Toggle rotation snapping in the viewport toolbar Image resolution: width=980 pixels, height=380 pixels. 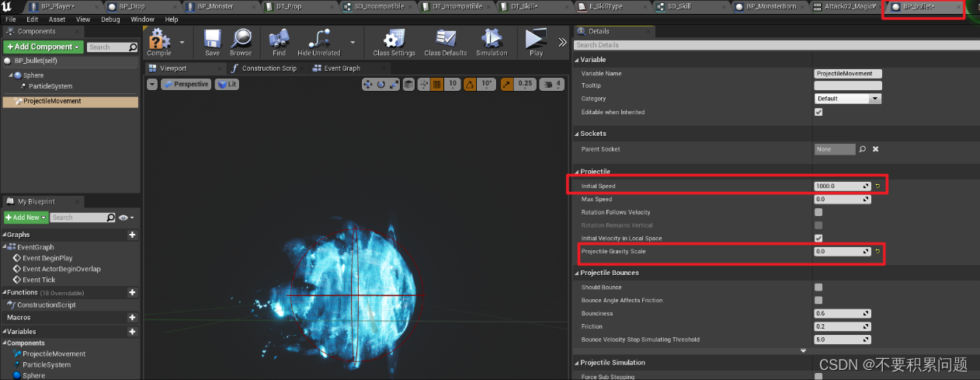[x=470, y=84]
